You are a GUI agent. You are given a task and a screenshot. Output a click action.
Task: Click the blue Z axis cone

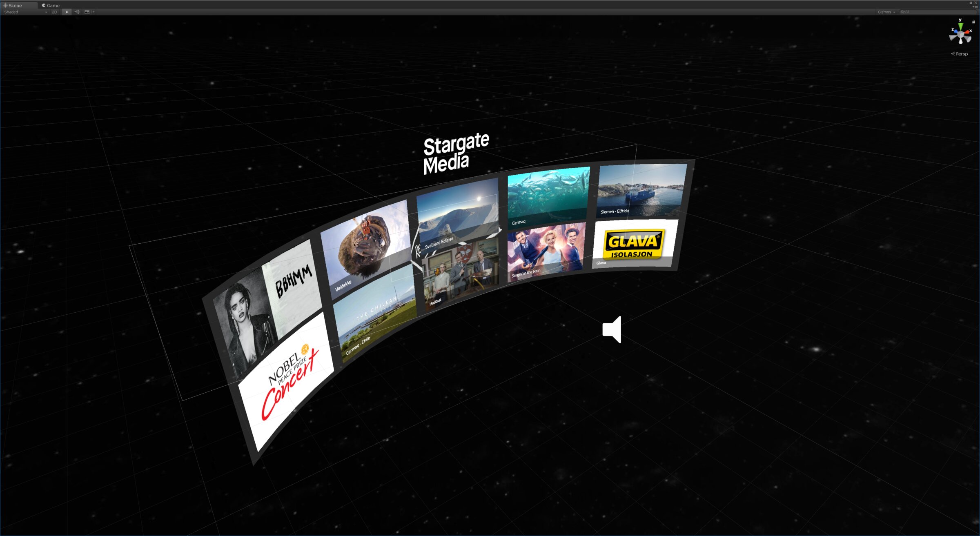pos(955,31)
